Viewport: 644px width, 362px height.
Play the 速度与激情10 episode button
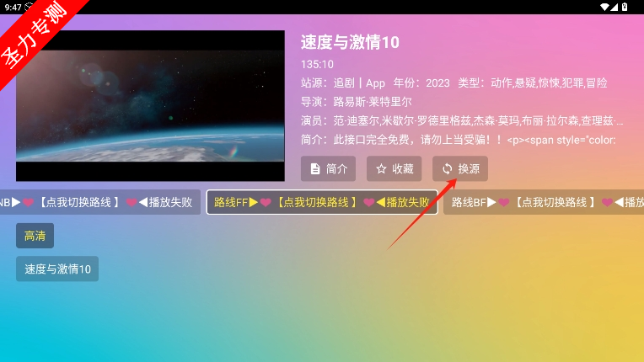[57, 269]
